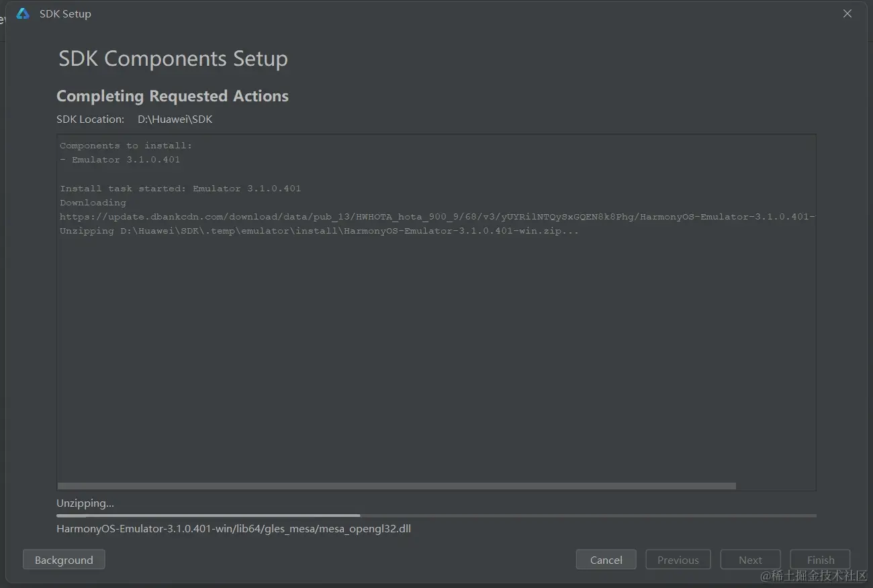The image size is (873, 588).
Task: Click the 'Components to install:' log line
Action: 126,146
